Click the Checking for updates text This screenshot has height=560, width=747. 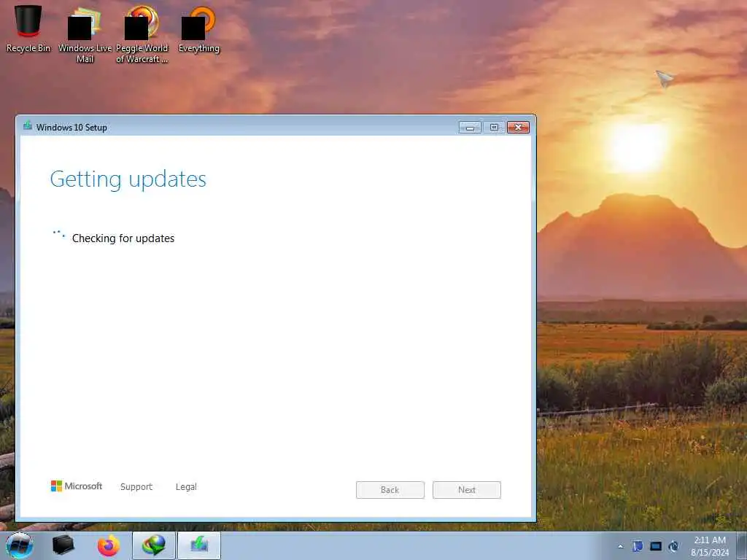pos(123,238)
